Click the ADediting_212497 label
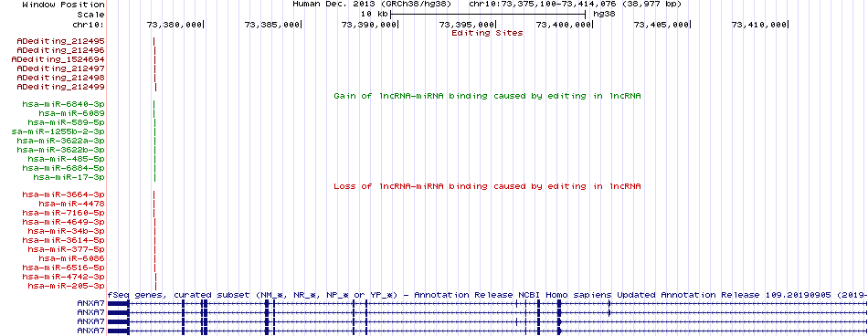The image size is (868, 336). (61, 68)
